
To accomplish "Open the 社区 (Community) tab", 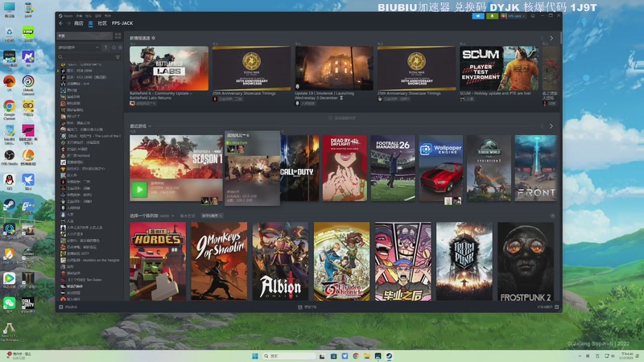I will click(x=102, y=23).
